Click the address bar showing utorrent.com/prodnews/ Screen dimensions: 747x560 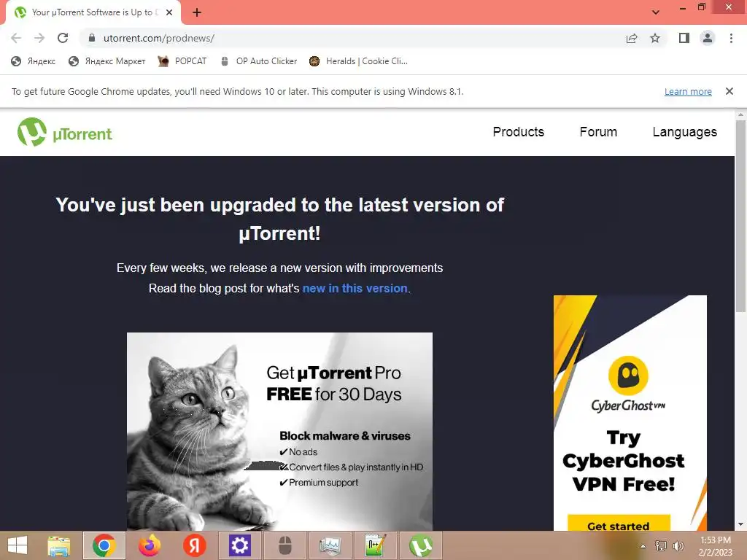click(352, 38)
